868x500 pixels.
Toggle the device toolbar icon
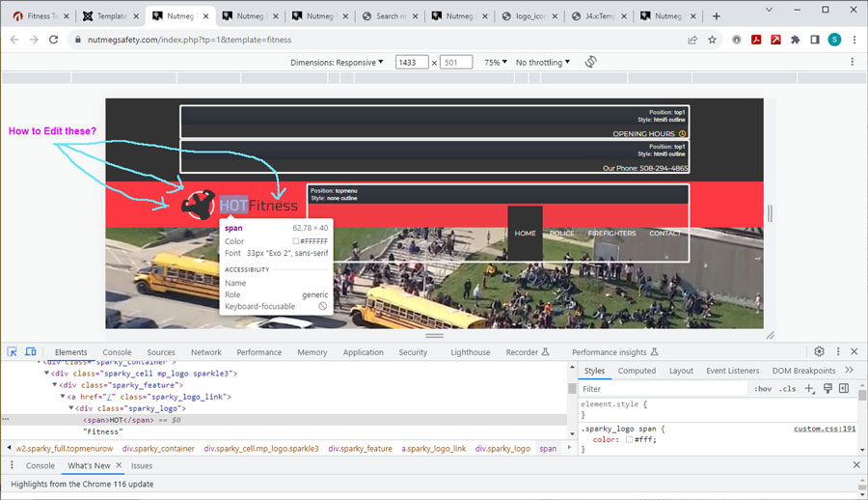30,352
